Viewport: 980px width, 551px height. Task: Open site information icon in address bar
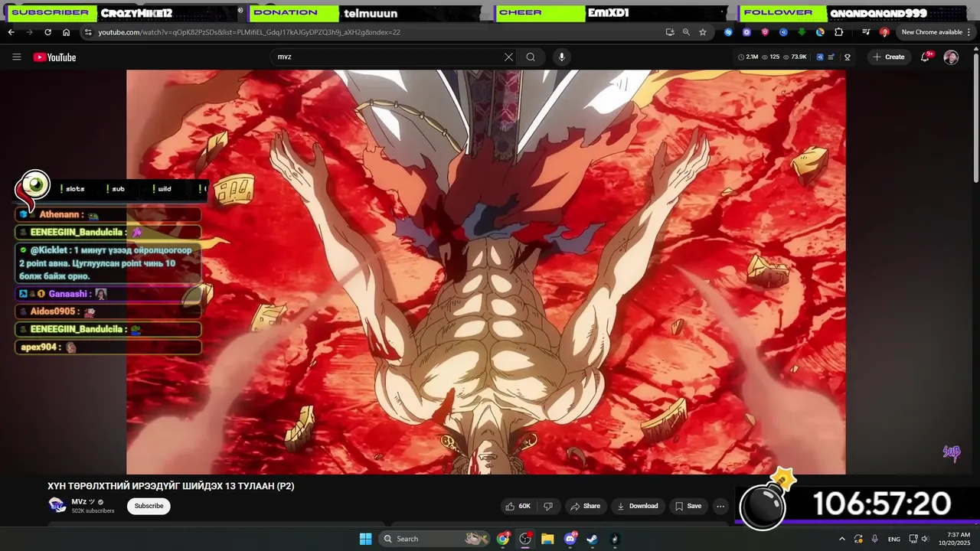coord(88,32)
